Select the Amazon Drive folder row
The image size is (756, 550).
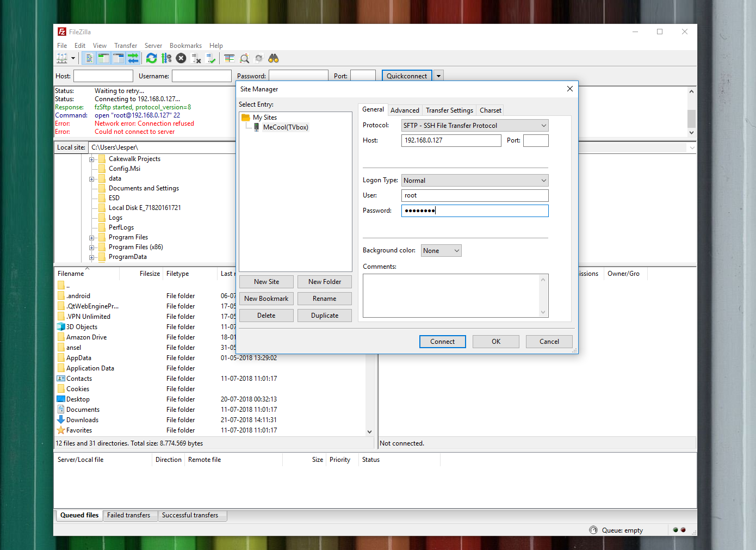pos(211,337)
